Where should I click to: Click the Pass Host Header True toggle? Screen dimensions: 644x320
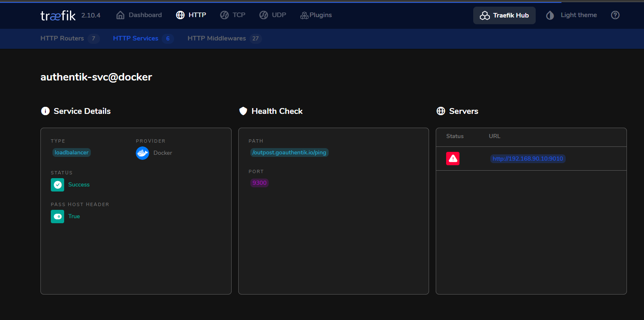57,217
